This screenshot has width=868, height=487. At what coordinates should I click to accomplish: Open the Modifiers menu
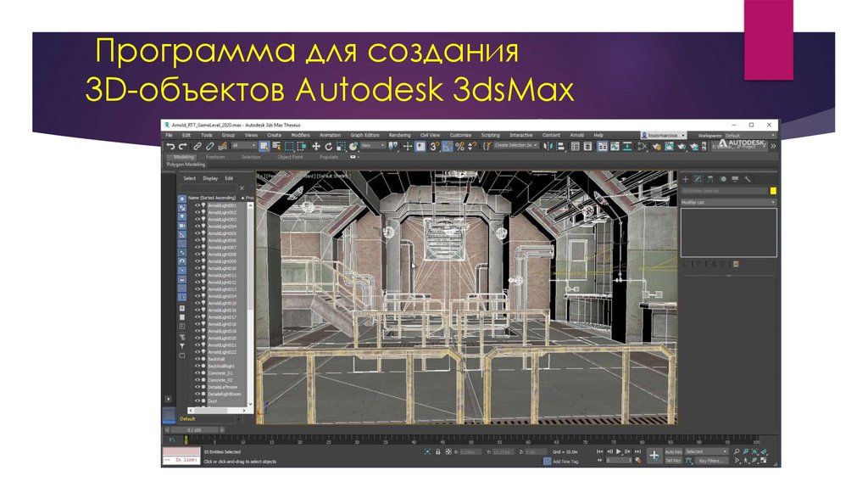pyautogui.click(x=300, y=135)
